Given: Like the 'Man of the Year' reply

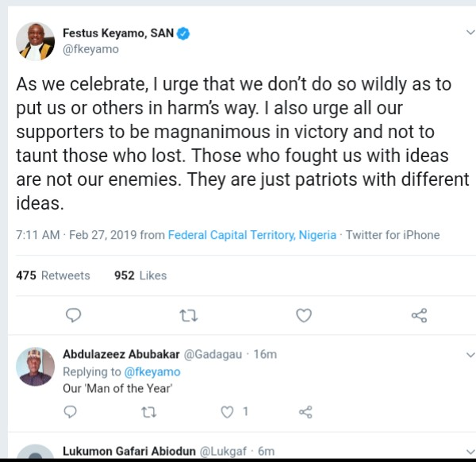Looking at the screenshot, I should point(228,411).
